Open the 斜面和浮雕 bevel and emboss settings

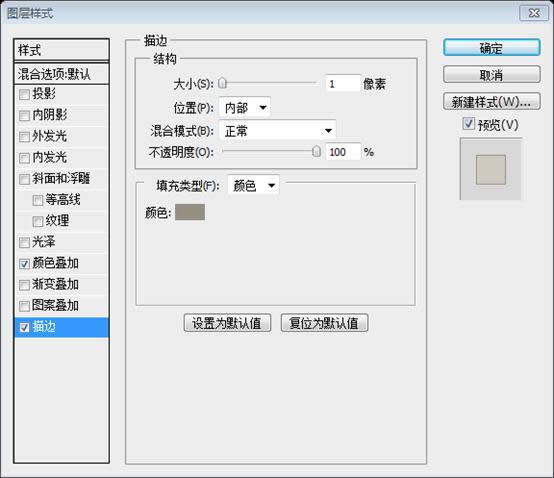(x=61, y=179)
